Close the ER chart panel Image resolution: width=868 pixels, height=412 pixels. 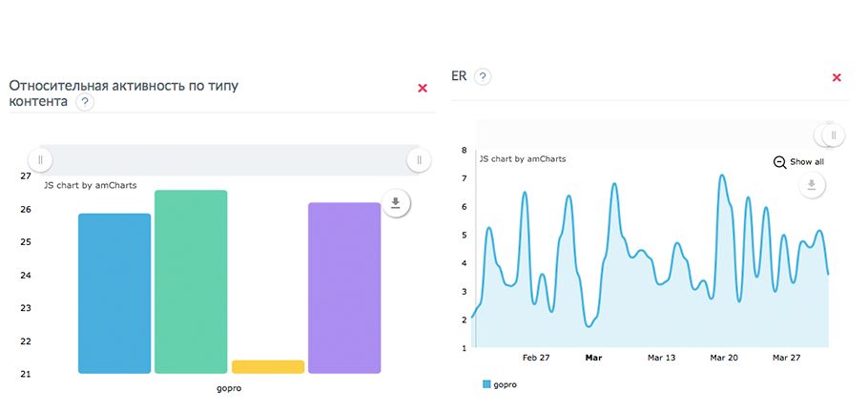tap(837, 77)
